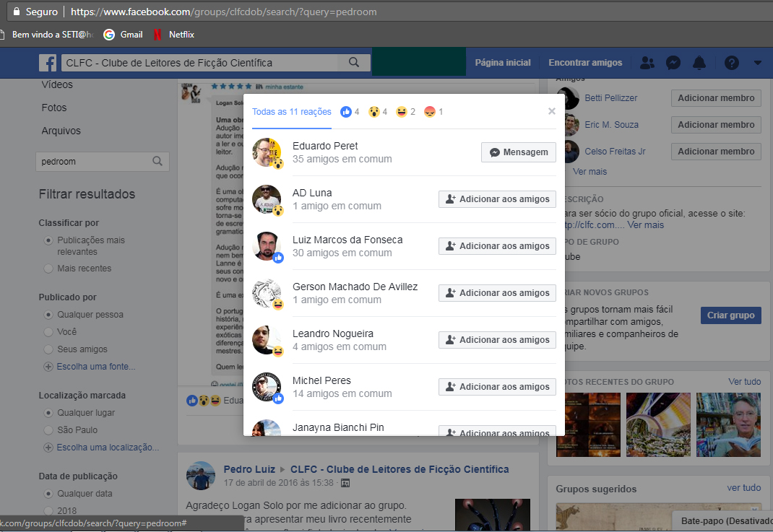Open the Vídeos section in sidebar
Image resolution: width=773 pixels, height=532 pixels.
coord(57,84)
